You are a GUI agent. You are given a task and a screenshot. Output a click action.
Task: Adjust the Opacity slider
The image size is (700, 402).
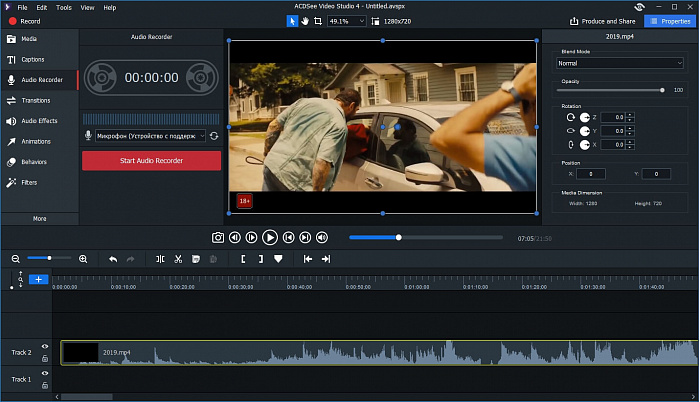tap(610, 90)
